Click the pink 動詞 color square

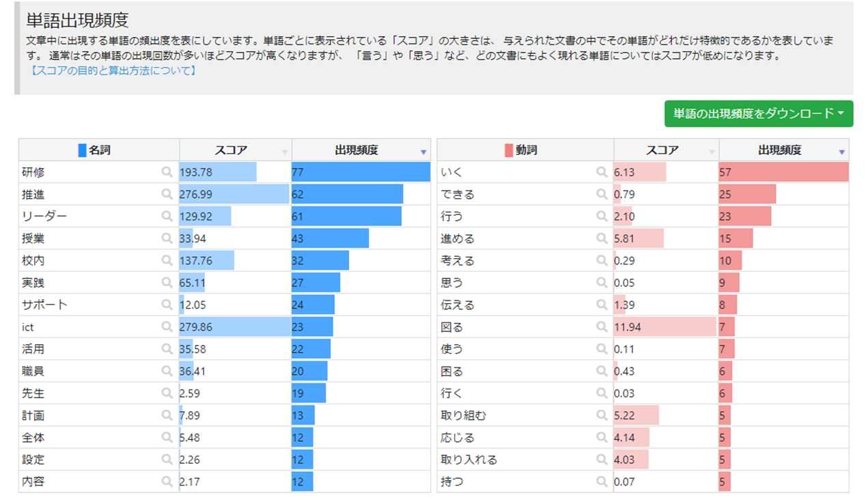coord(508,150)
